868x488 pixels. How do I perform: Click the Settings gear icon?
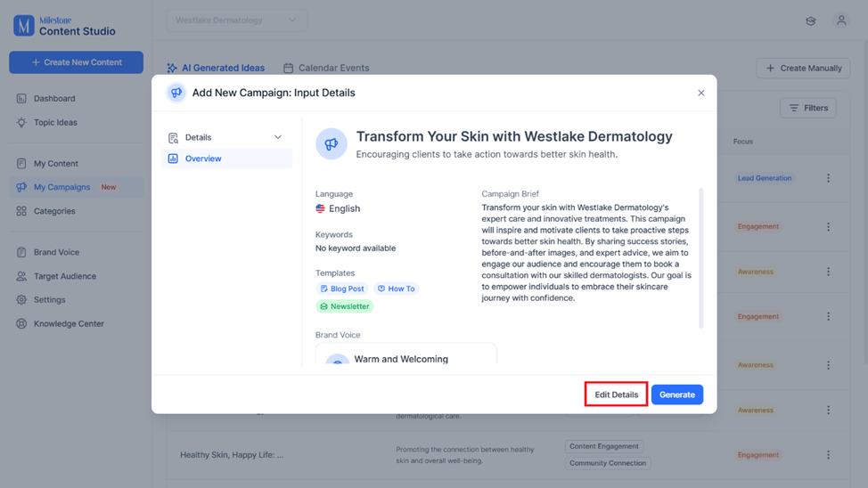(x=21, y=299)
